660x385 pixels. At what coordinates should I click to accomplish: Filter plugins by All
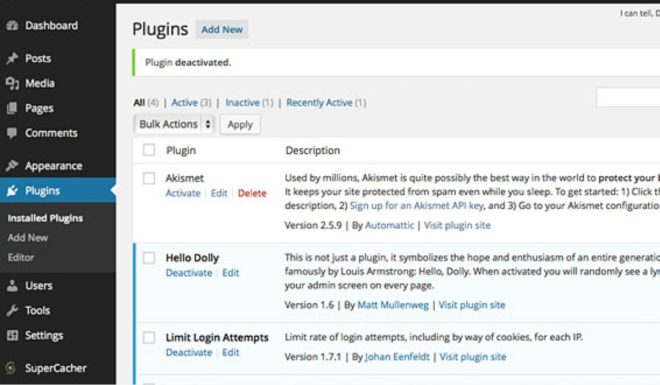click(139, 102)
